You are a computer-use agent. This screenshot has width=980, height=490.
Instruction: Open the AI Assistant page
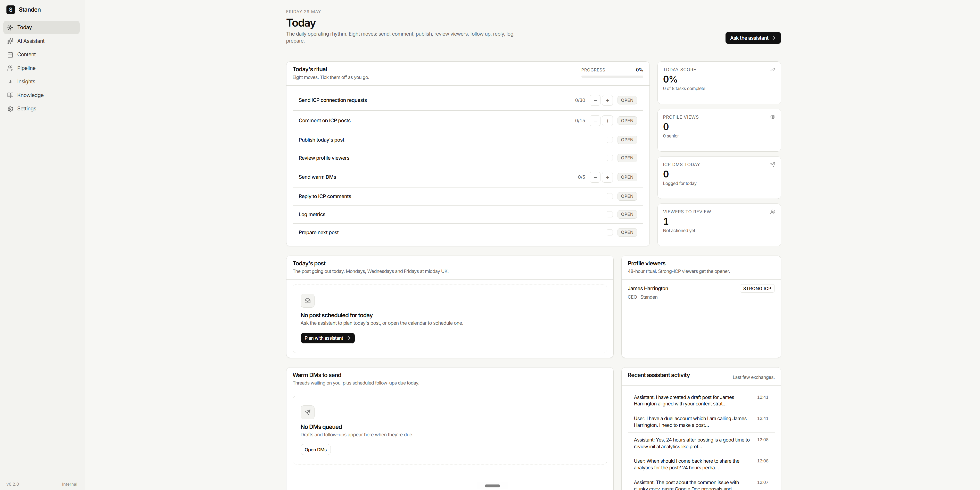click(x=42, y=41)
